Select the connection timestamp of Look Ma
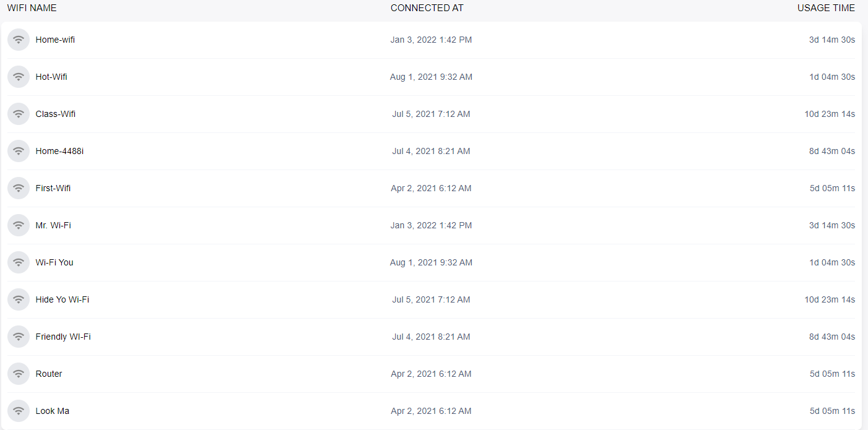Viewport: 868px width, 430px height. pyautogui.click(x=431, y=410)
